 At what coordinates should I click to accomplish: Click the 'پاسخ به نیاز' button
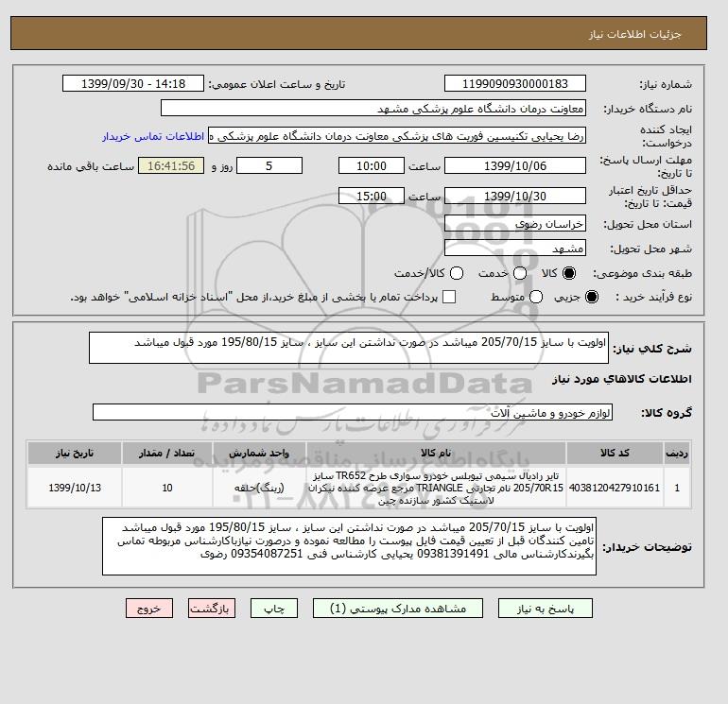coord(546,608)
